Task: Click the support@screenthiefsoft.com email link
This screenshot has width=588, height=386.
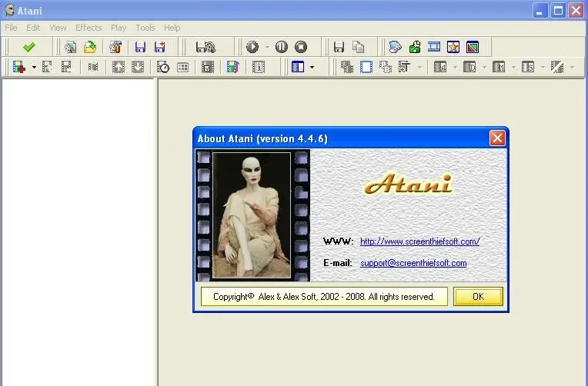Action: click(413, 263)
